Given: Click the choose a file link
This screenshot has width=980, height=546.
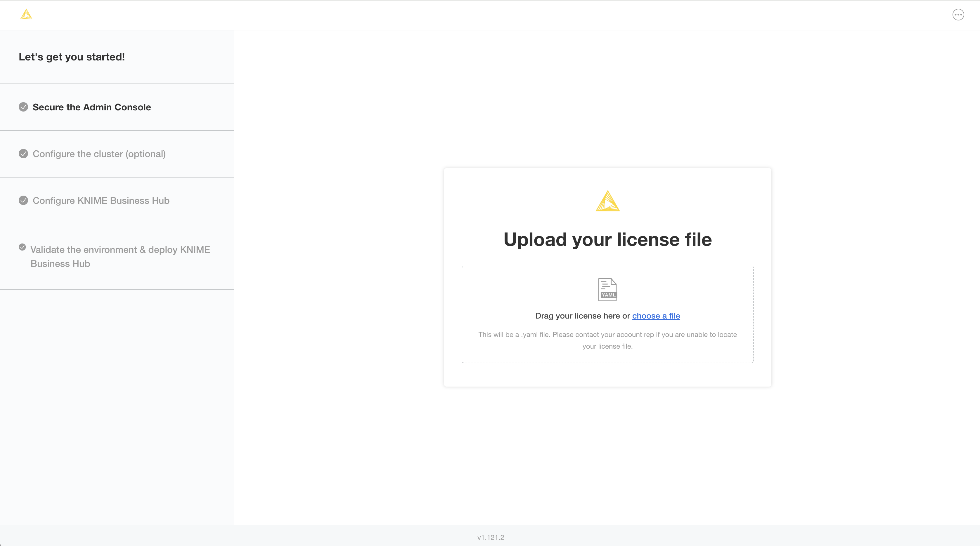Looking at the screenshot, I should tap(656, 316).
